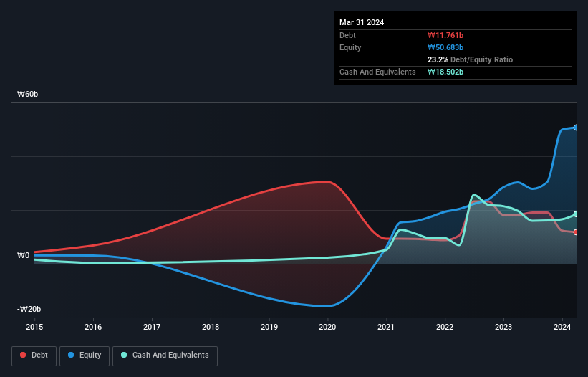Click the 2019 x-axis label
The width and height of the screenshot is (588, 377).
pyautogui.click(x=269, y=327)
